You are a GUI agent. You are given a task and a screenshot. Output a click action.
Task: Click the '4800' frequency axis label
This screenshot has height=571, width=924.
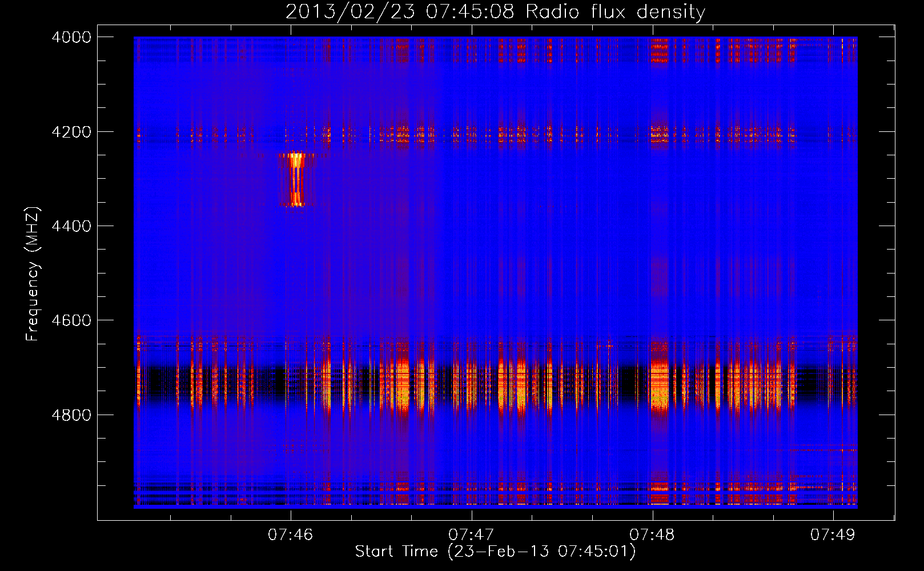tap(71, 415)
